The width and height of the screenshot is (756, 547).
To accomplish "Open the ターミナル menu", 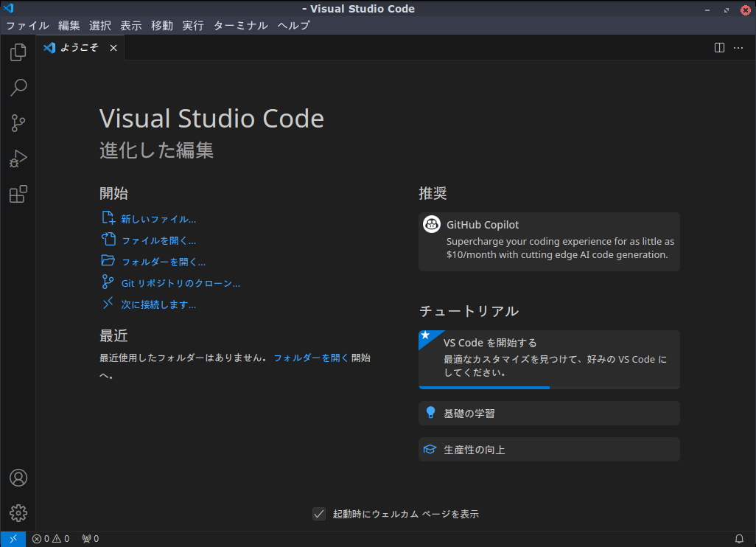I will pyautogui.click(x=241, y=26).
